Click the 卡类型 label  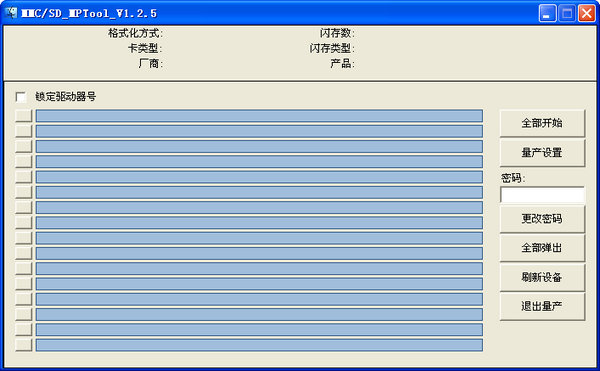click(145, 49)
